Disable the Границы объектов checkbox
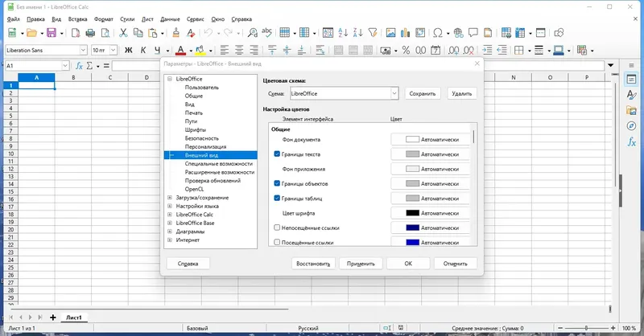The image size is (644, 336). click(x=278, y=184)
